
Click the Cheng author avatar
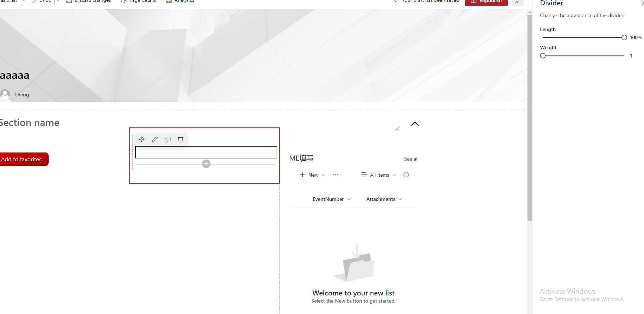coord(5,94)
